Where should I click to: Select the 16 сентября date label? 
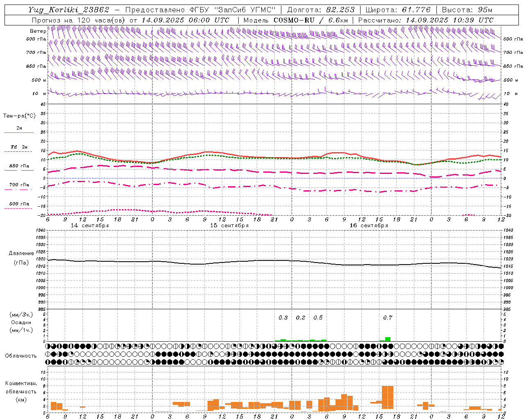369,226
